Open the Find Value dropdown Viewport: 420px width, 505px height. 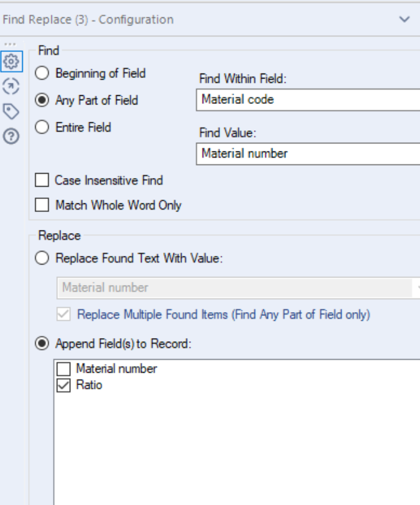pyautogui.click(x=309, y=153)
